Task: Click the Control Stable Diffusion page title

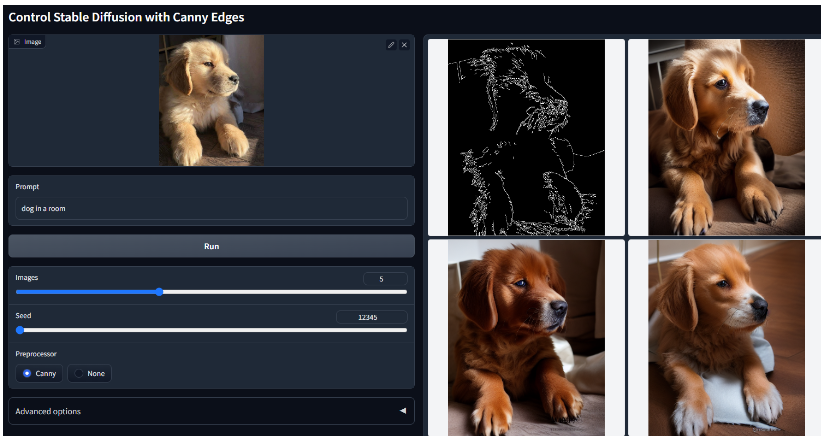Action: [126, 17]
